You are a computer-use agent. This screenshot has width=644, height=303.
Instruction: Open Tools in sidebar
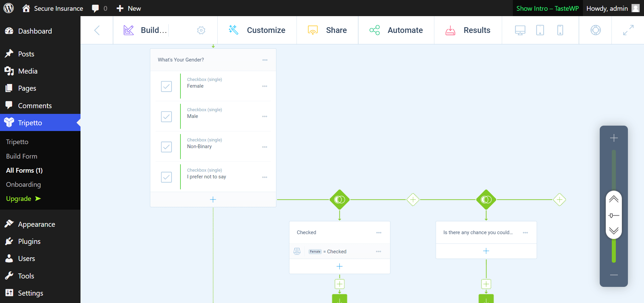pyautogui.click(x=40, y=276)
